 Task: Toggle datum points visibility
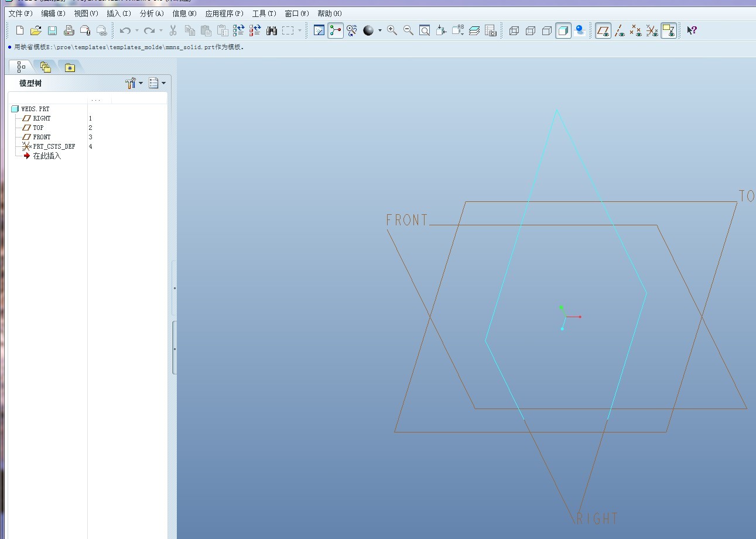[636, 30]
